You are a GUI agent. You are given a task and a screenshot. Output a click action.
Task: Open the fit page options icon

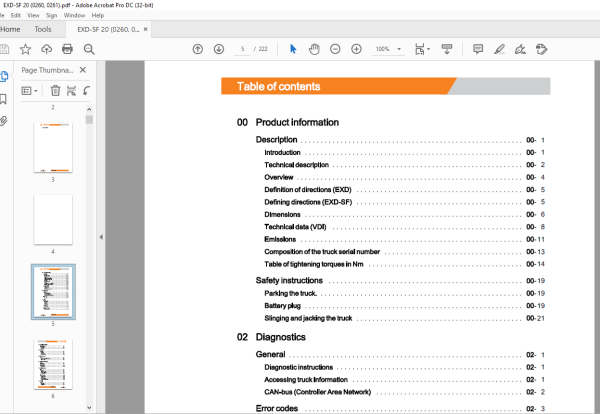422,49
